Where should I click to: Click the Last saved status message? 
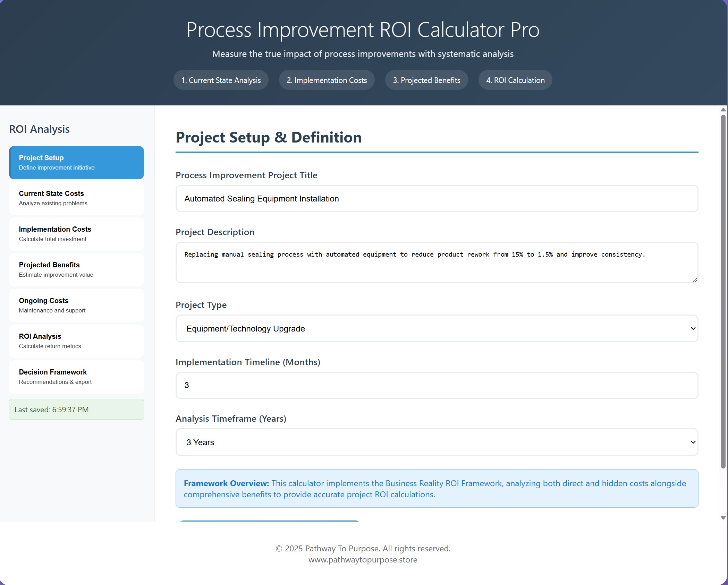click(76, 410)
